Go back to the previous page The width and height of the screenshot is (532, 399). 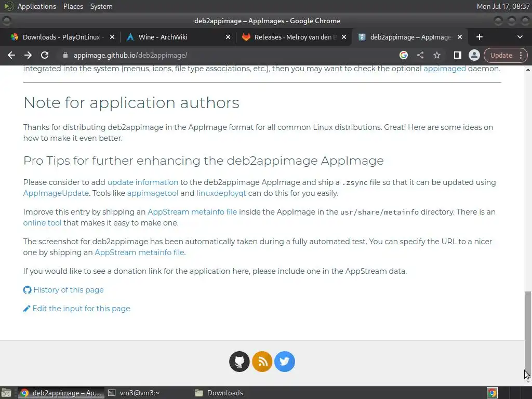(x=11, y=55)
